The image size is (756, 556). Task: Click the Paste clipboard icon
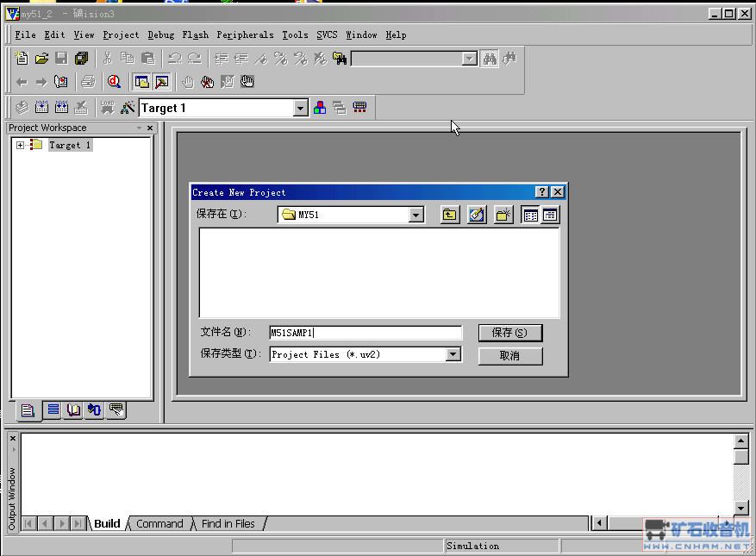pyautogui.click(x=148, y=59)
